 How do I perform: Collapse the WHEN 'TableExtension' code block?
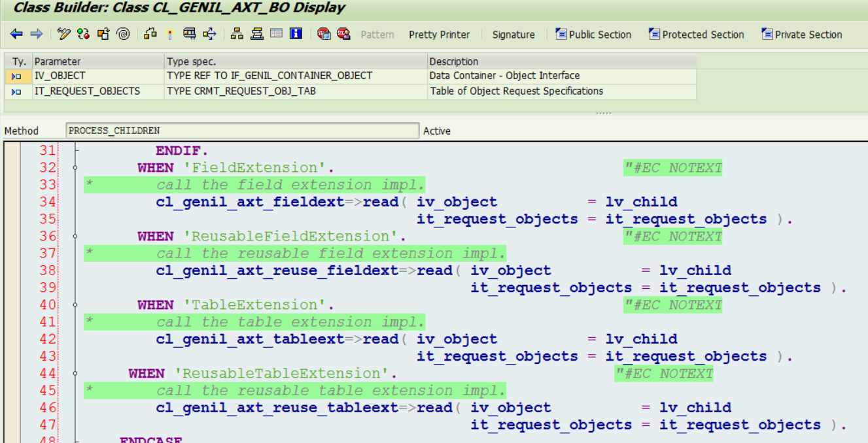77,305
